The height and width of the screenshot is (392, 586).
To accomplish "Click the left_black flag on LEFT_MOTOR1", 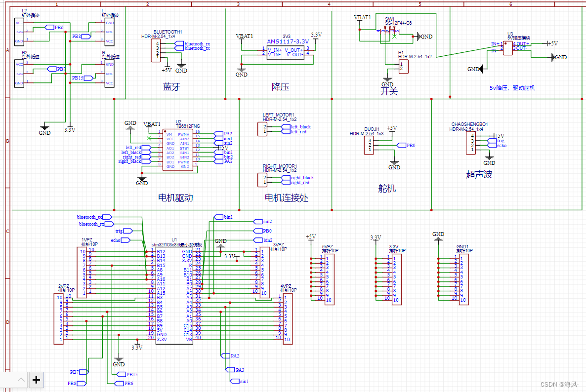I will click(296, 127).
